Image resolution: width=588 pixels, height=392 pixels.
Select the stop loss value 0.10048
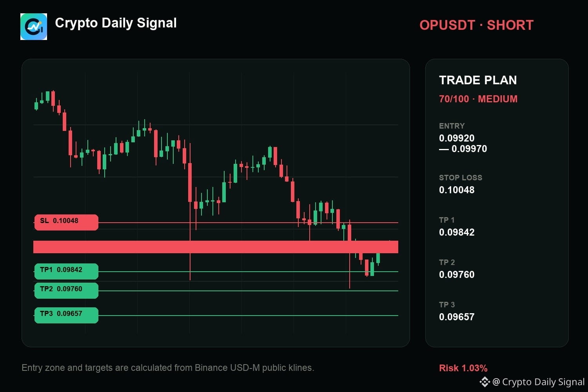[x=457, y=190]
